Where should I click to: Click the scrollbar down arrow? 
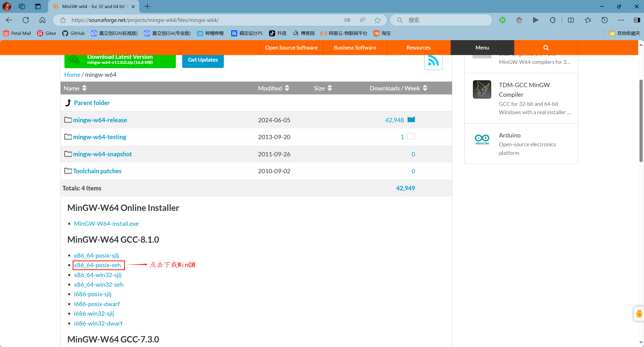point(641,342)
